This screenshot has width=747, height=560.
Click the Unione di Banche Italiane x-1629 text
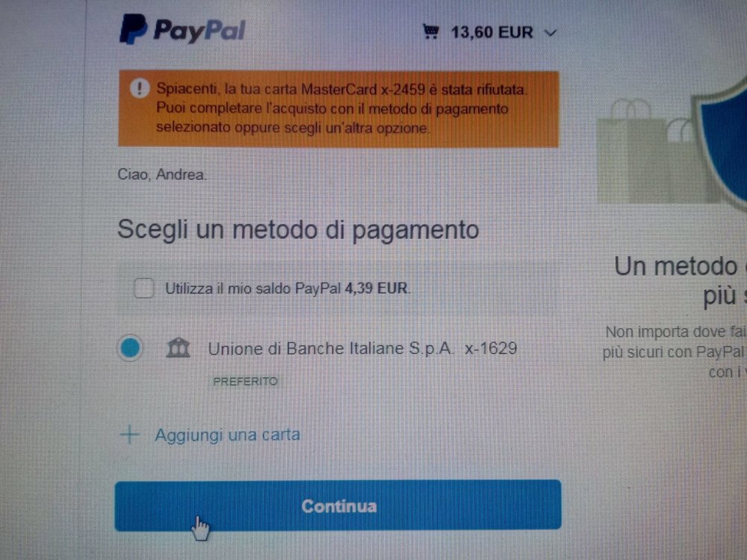362,349
